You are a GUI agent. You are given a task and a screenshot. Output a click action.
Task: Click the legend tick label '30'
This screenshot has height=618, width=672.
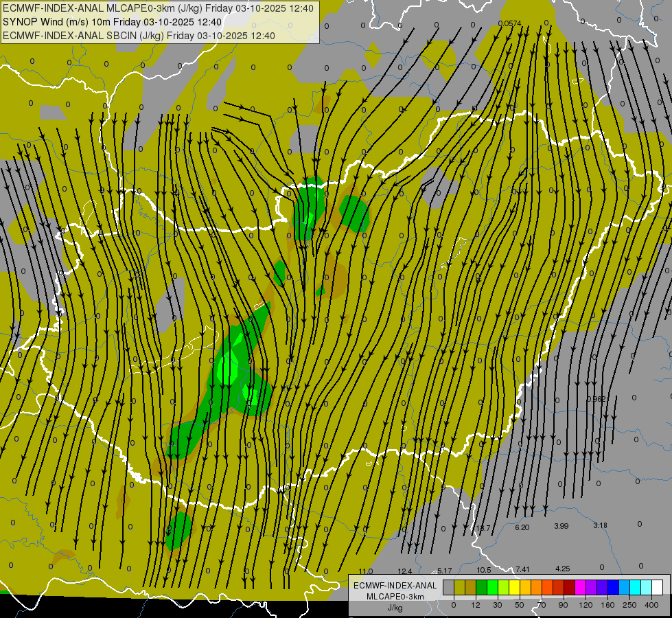497,605
